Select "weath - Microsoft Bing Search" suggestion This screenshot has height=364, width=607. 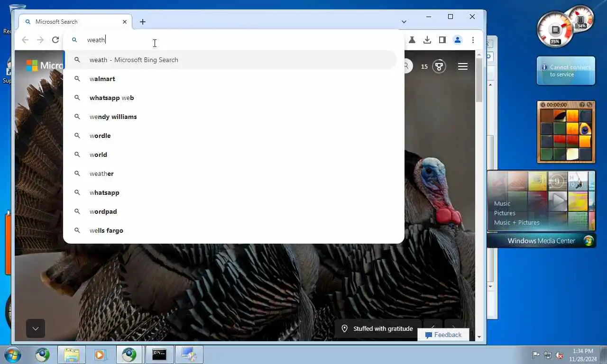pyautogui.click(x=230, y=60)
